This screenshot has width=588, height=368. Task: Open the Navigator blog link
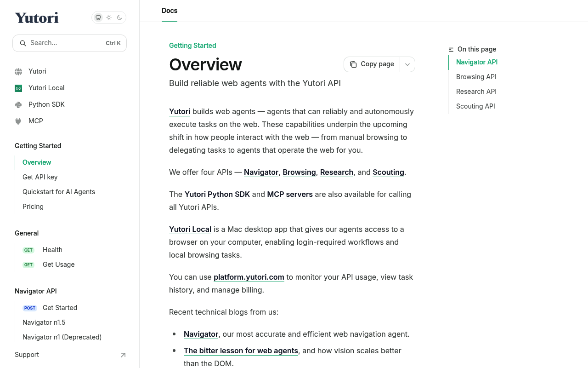(x=201, y=334)
